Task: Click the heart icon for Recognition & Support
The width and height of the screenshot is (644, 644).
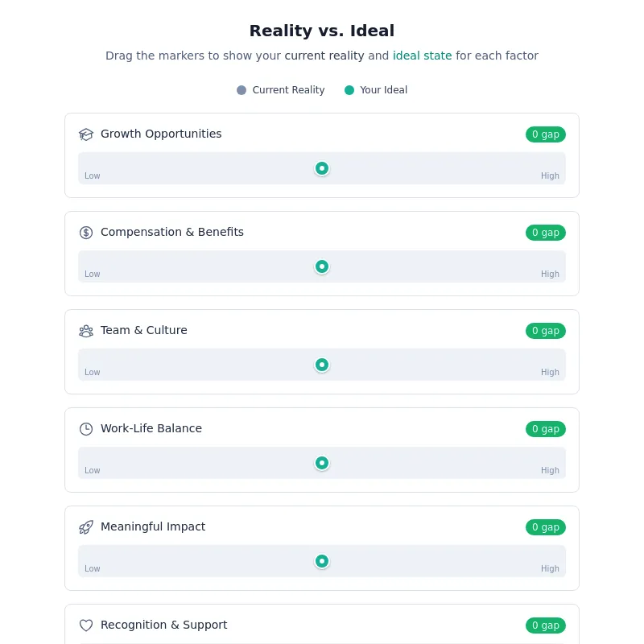Action: pyautogui.click(x=86, y=625)
